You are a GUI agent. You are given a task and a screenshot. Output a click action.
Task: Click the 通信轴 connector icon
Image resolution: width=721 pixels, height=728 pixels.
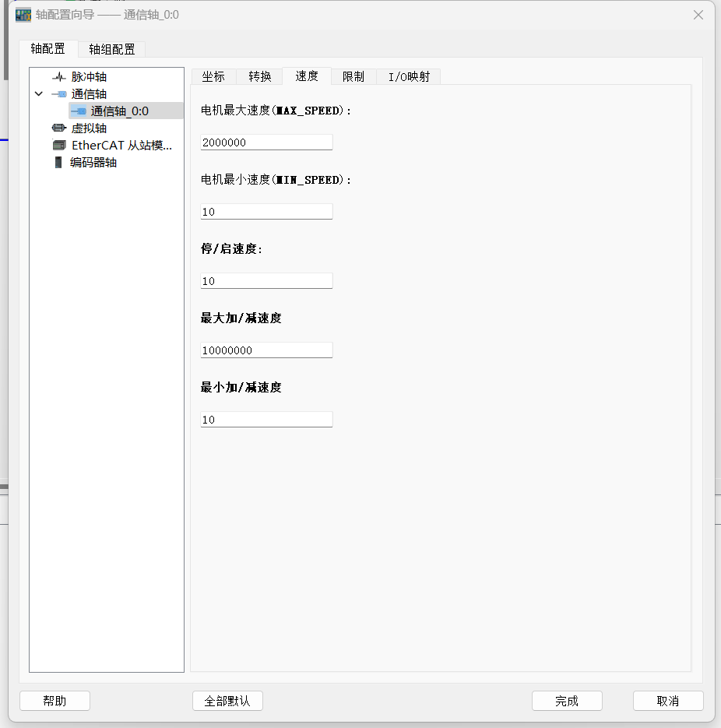(59, 93)
